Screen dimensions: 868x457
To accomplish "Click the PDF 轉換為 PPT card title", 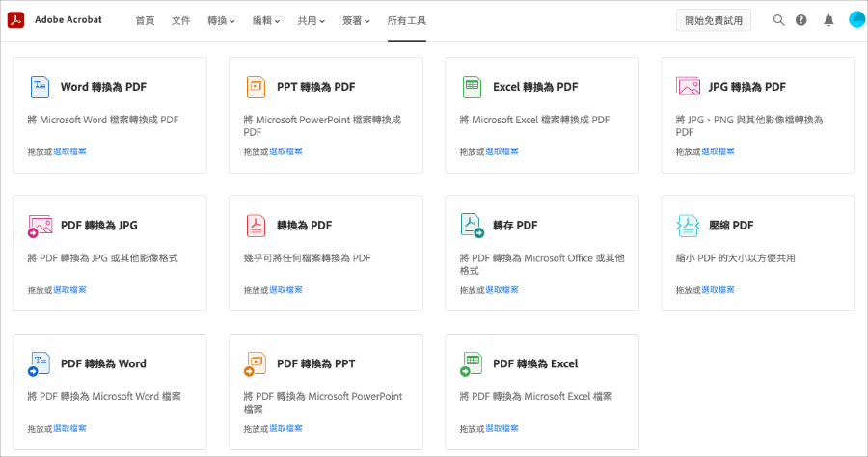I will click(x=316, y=363).
